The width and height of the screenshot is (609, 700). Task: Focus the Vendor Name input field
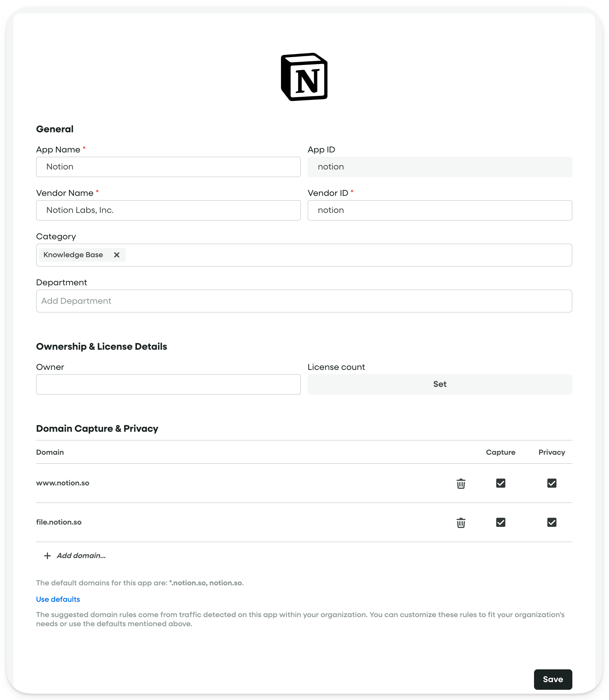pos(168,210)
